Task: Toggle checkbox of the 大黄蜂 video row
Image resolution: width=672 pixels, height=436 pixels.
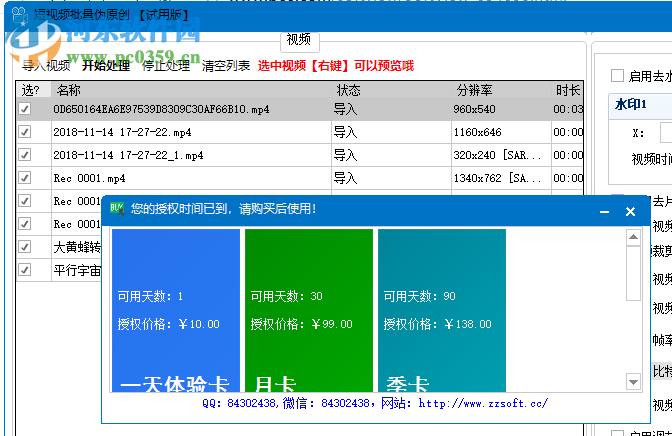Action: (x=25, y=247)
